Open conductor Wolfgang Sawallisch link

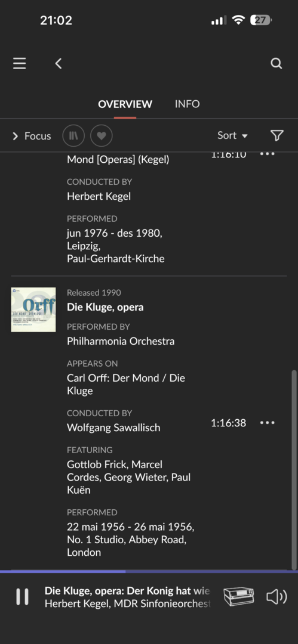[113, 428]
